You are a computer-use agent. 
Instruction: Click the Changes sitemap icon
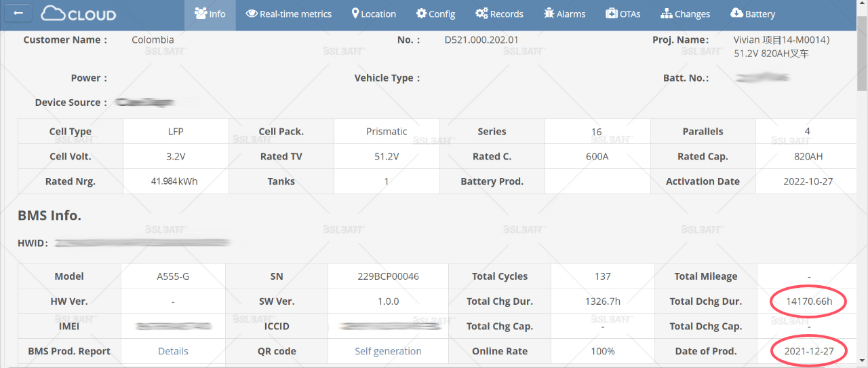667,13
